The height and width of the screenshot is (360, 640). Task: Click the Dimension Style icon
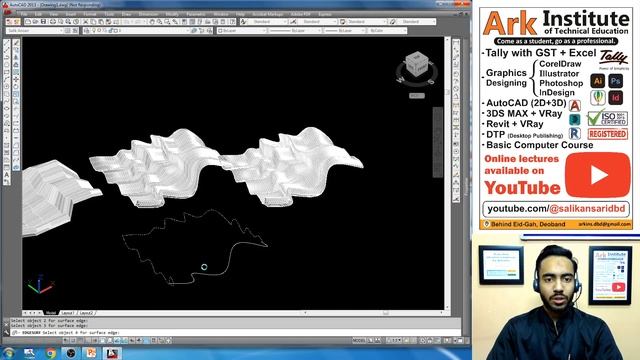pyautogui.click(x=293, y=22)
